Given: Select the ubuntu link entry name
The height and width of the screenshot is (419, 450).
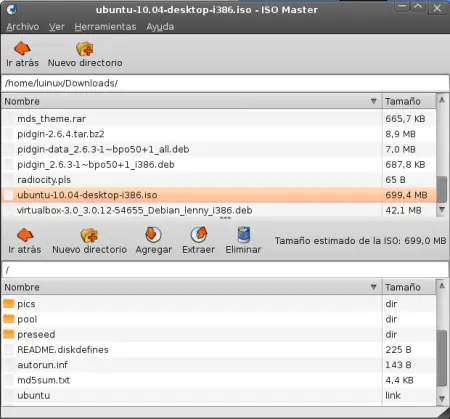Looking at the screenshot, I should tap(34, 395).
